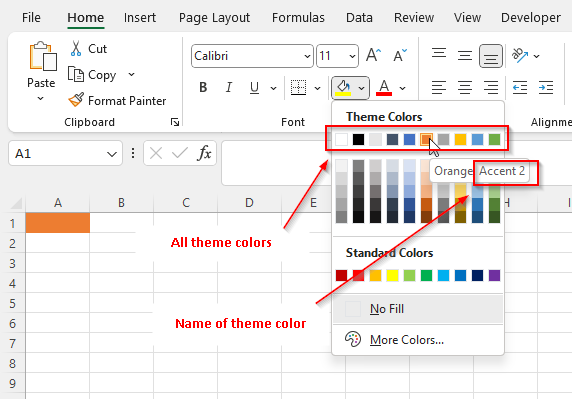Set Bottom Align vertical alignment
This screenshot has width=572, height=399.
tap(491, 56)
